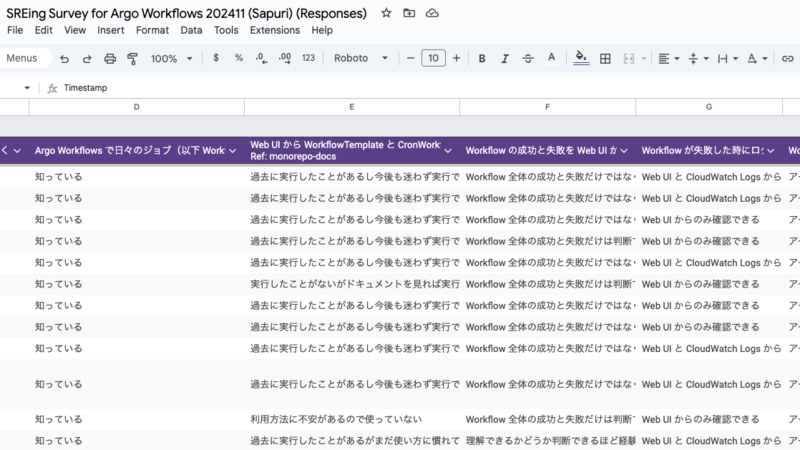This screenshot has width=800, height=450.
Task: Toggle bold formatting
Action: (x=482, y=59)
